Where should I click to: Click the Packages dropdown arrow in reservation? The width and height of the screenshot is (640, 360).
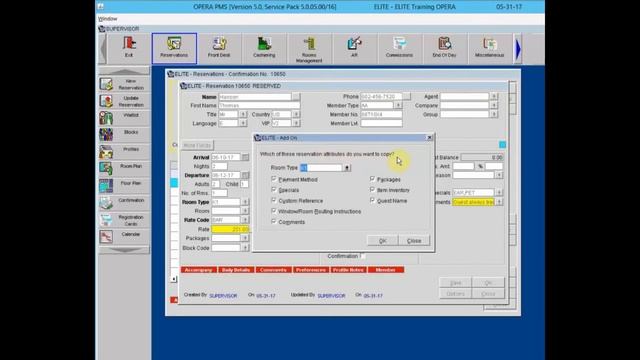tap(245, 238)
